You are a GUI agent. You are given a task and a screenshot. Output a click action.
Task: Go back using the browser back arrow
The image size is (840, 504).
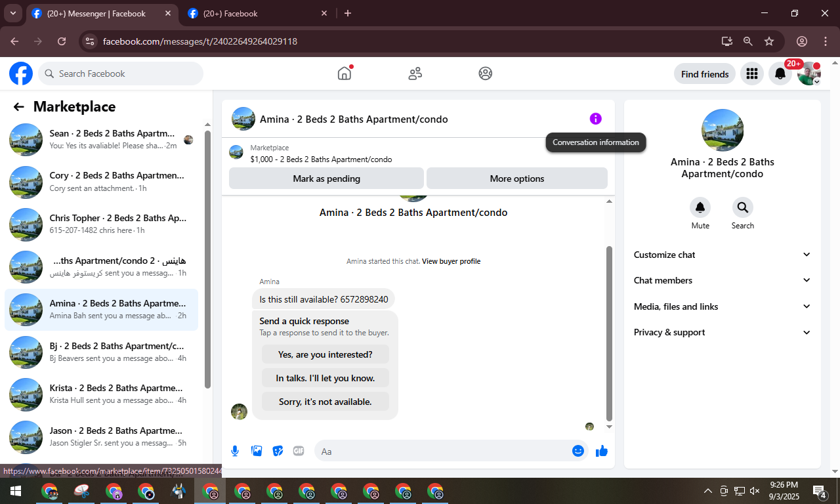[x=14, y=41]
